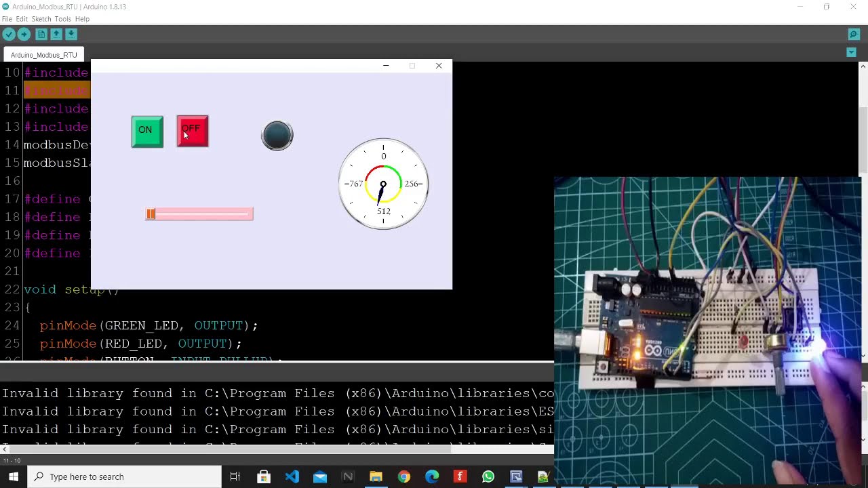Open Task View from the taskbar

(x=235, y=476)
